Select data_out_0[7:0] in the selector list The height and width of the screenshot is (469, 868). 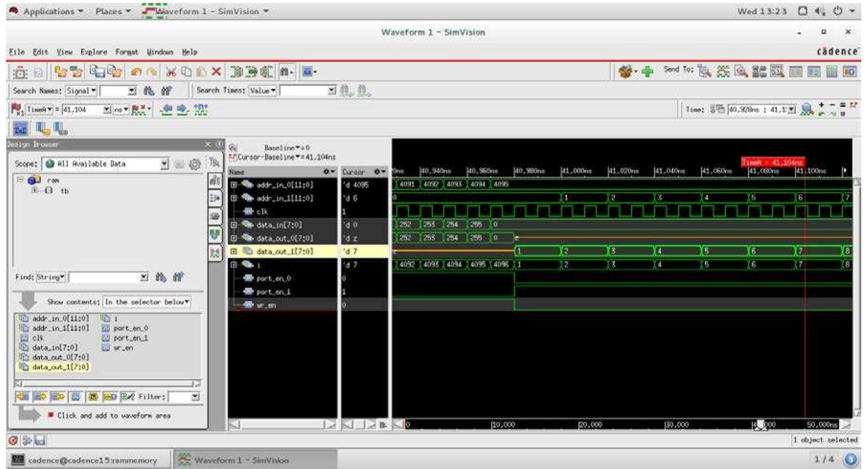61,357
